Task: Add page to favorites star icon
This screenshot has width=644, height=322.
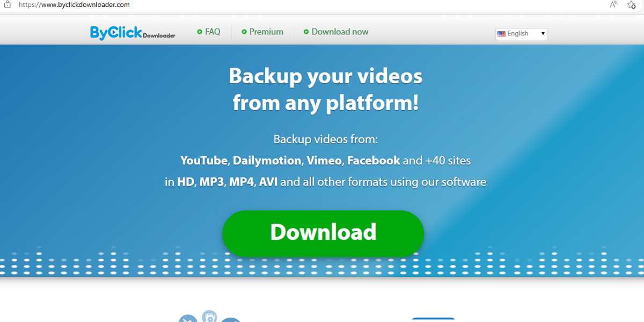Action: tap(632, 4)
